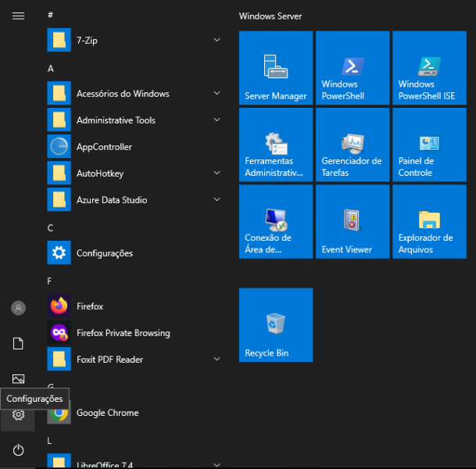Launch the Event Viewer tile
Viewport: 476px width, 469px height.
click(x=353, y=221)
